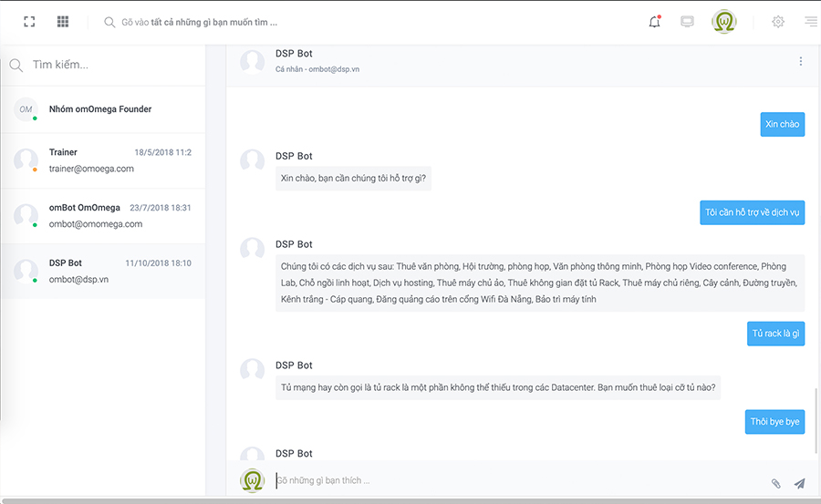This screenshot has width=821, height=504.
Task: Select DSP Bot in contact list
Action: (x=103, y=271)
